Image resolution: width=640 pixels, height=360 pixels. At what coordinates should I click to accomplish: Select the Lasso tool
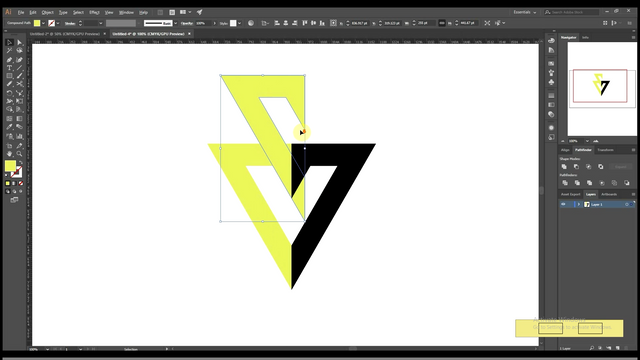(19, 51)
